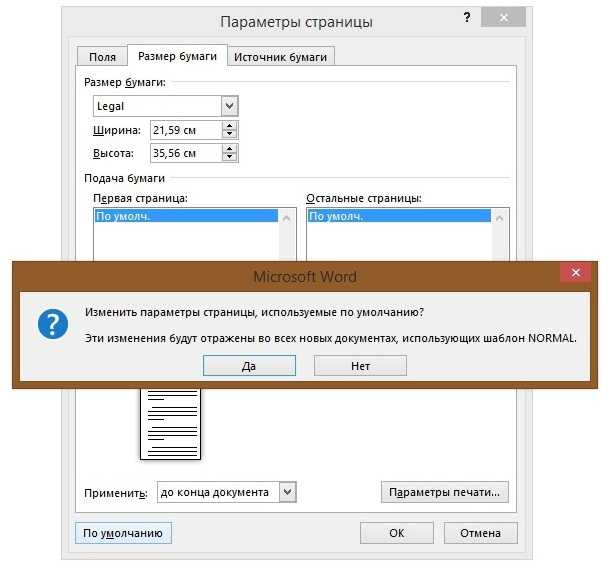Click the help question mark in title bar
The image size is (613, 577).
467,17
